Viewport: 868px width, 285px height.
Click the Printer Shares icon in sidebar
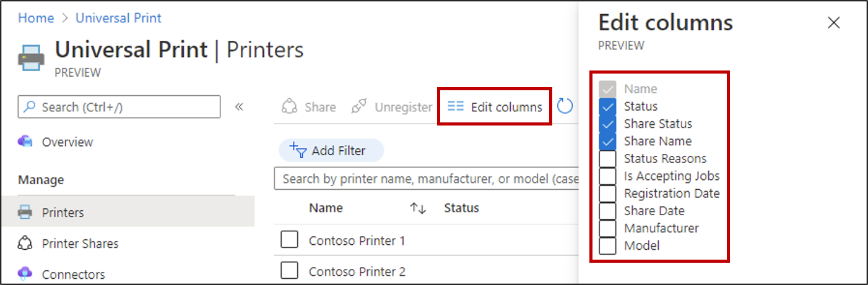(25, 244)
